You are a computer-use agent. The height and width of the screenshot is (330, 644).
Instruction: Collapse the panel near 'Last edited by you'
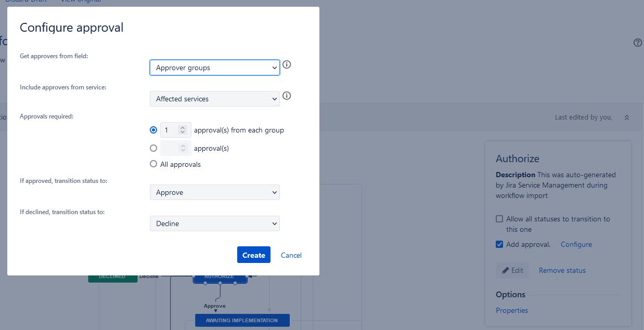(626, 117)
